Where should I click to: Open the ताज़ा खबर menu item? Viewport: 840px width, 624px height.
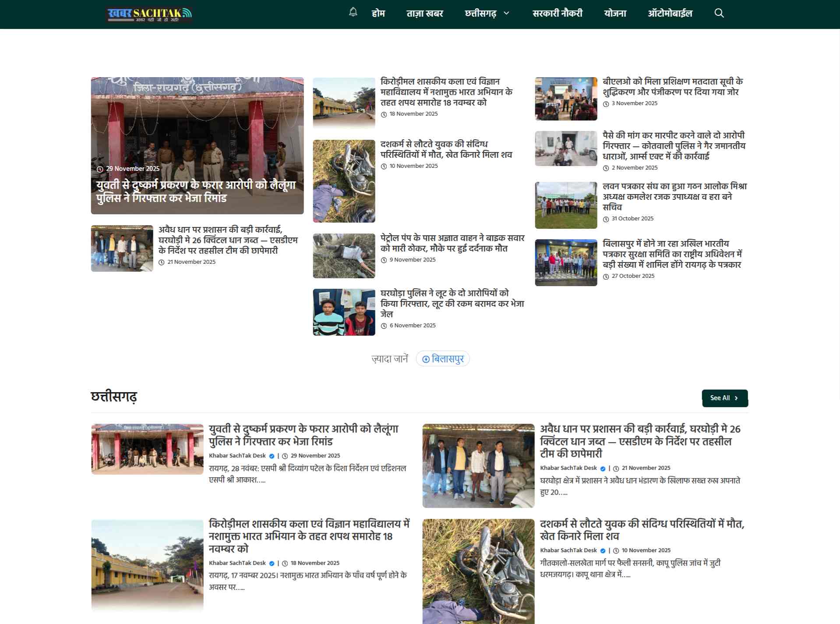424,13
